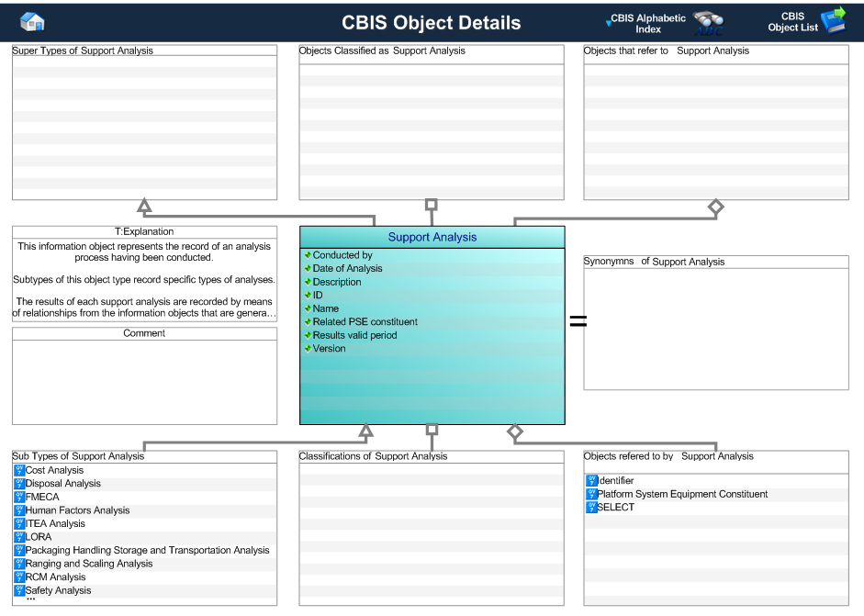Image resolution: width=864 pixels, height=616 pixels.
Task: Click the icon beside Packaging Handling Storage row
Action: coord(20,550)
